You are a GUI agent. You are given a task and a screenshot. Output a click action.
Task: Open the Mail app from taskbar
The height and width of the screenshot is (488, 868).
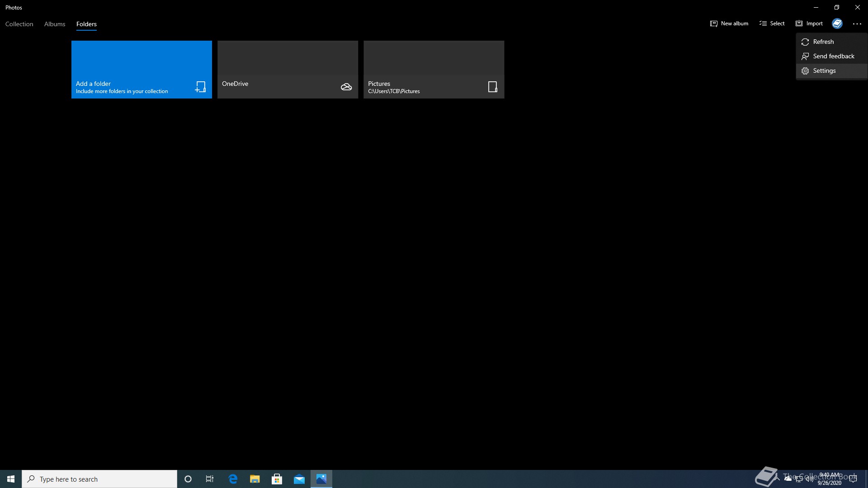pos(299,479)
